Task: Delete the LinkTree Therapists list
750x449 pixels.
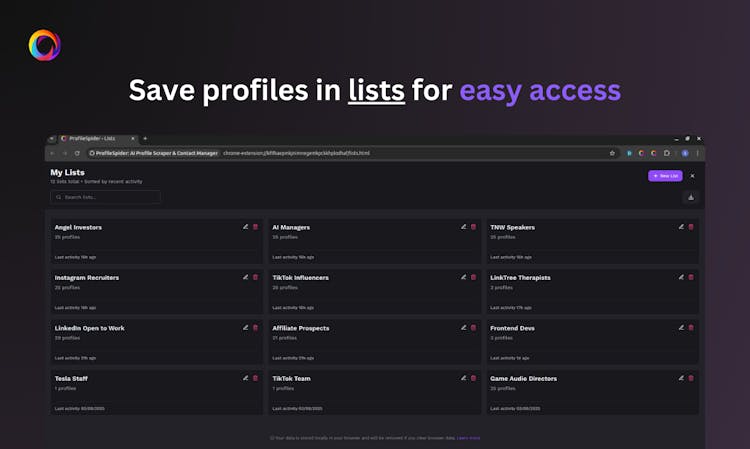Action: 691,277
